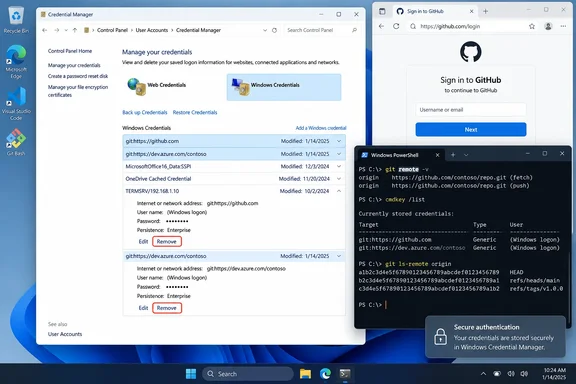Add GitHub page to favorites star

click(532, 26)
